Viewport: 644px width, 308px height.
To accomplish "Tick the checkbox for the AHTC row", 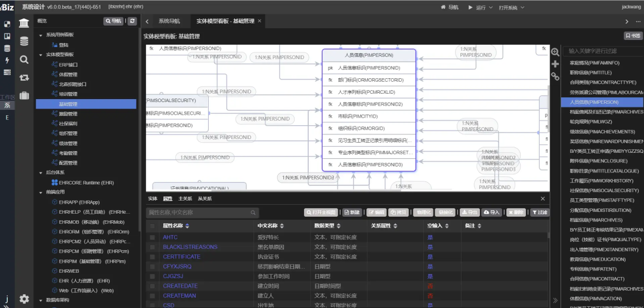I will (153, 237).
